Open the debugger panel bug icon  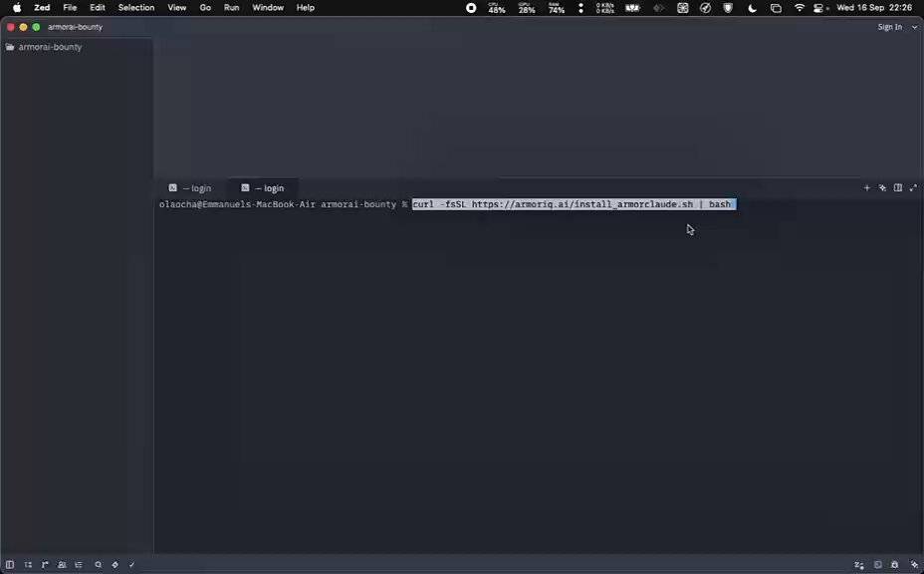[x=894, y=565]
